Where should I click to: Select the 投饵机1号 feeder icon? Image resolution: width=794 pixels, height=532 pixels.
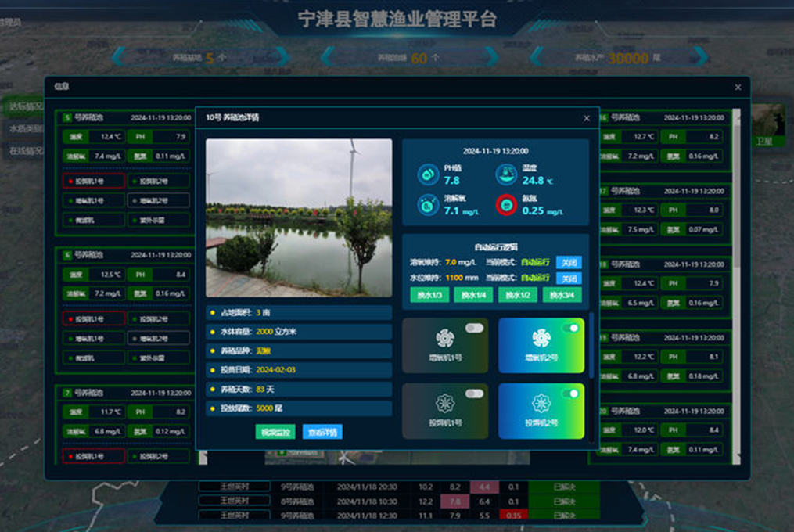[x=445, y=404]
